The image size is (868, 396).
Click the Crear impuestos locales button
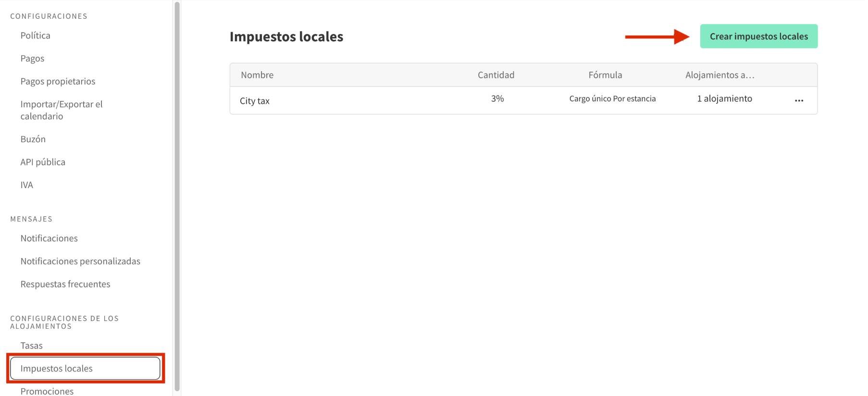[758, 36]
